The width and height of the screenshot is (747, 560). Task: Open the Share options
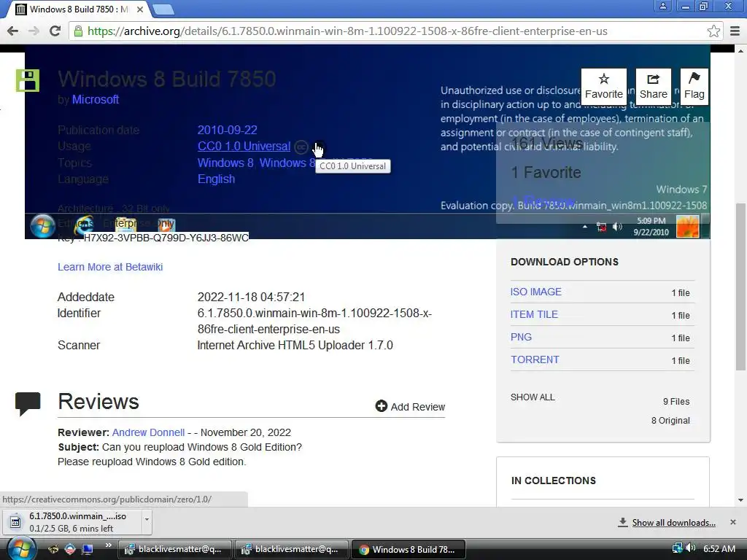653,86
